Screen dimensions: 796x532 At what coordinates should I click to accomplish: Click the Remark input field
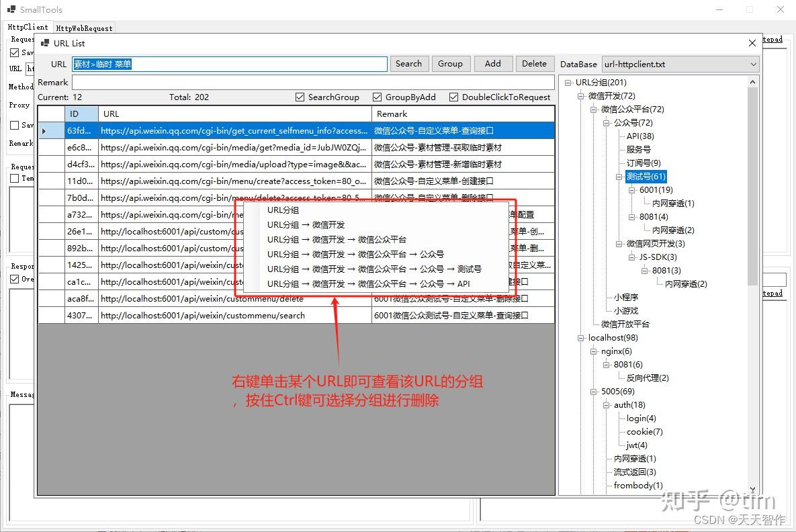click(313, 82)
